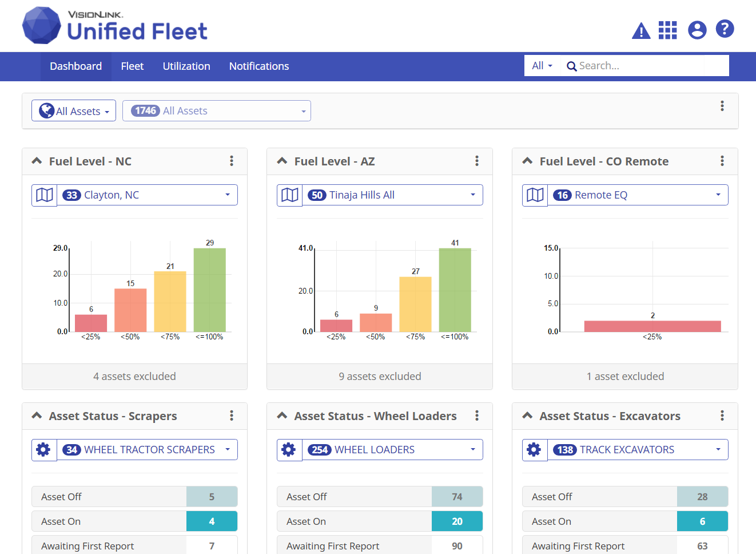
Task: Collapse the Asset Status - Wheel Loaders widget
Action: pos(282,416)
